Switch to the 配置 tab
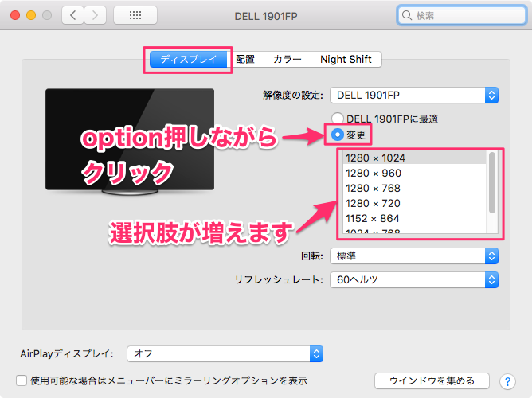This screenshot has height=398, width=532. click(x=245, y=60)
